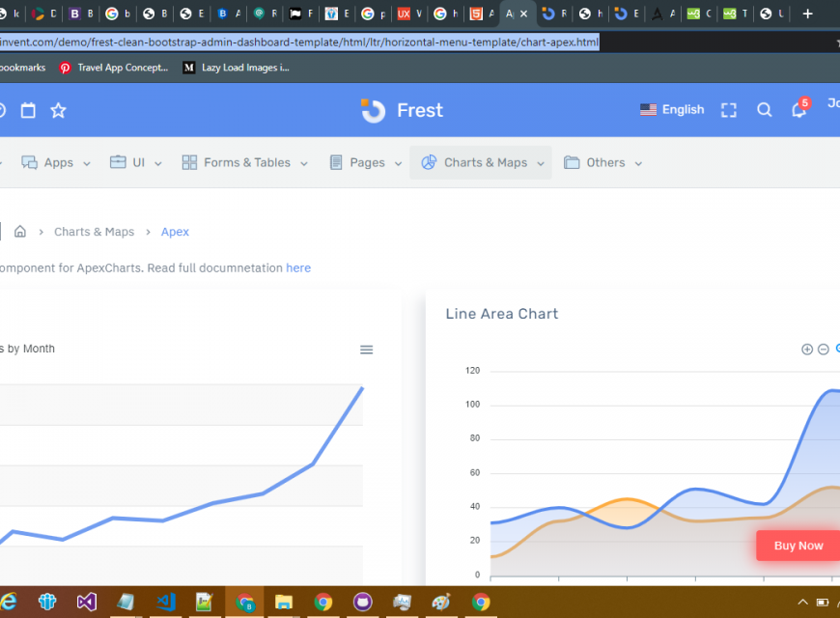Expand the Apps dropdown menu

click(57, 163)
